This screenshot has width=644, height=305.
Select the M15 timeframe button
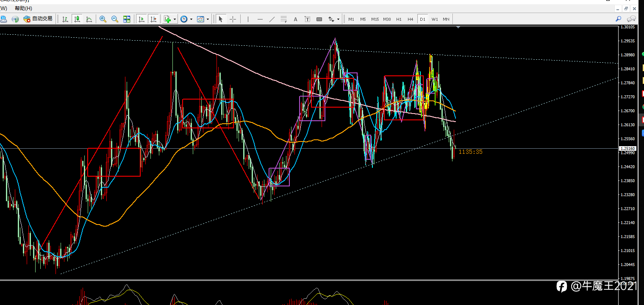(x=375, y=19)
